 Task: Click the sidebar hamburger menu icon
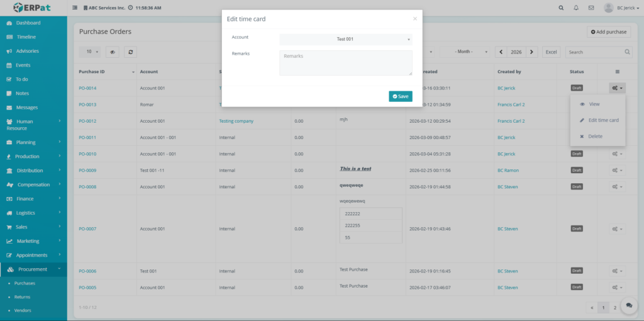(x=75, y=8)
